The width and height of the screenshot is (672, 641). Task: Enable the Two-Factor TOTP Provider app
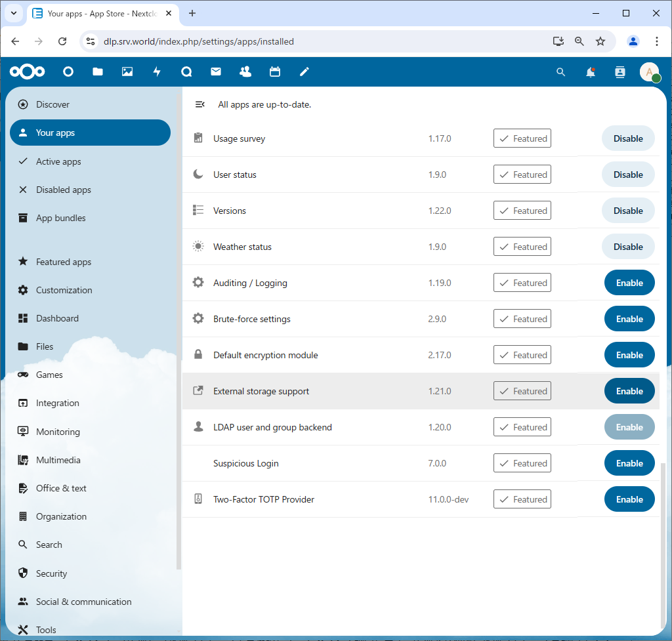click(x=629, y=499)
